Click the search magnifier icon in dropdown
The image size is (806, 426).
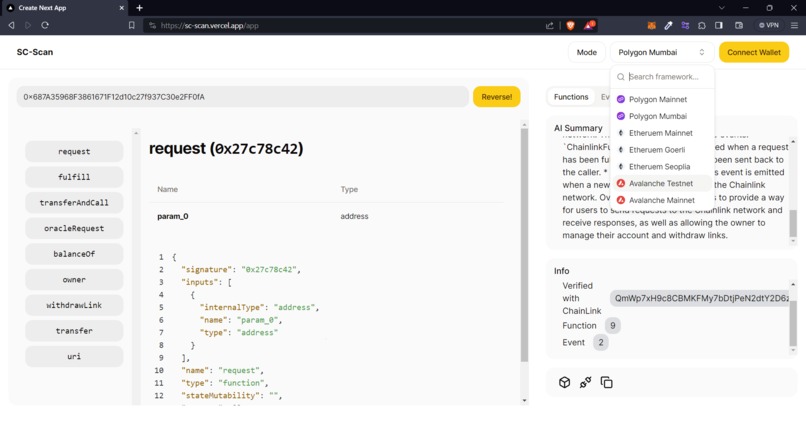[621, 77]
